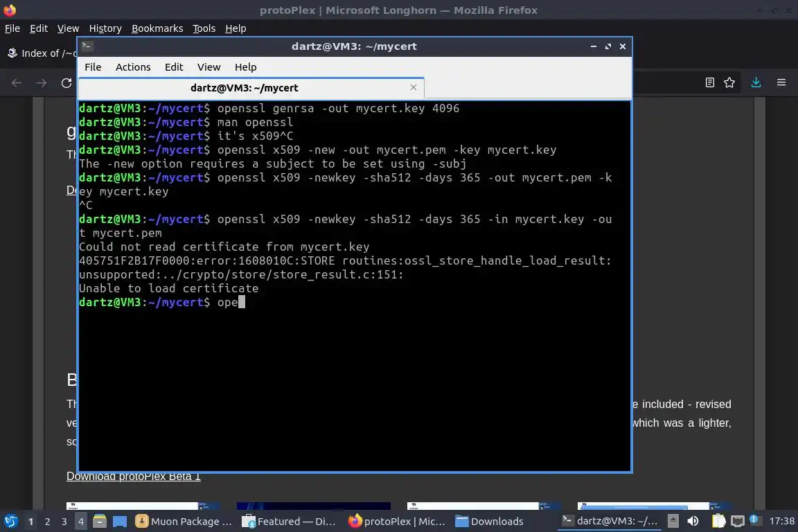Click the third screenshot thumbnail on protoPlex page
This screenshot has height=532, width=798.
tap(484, 506)
